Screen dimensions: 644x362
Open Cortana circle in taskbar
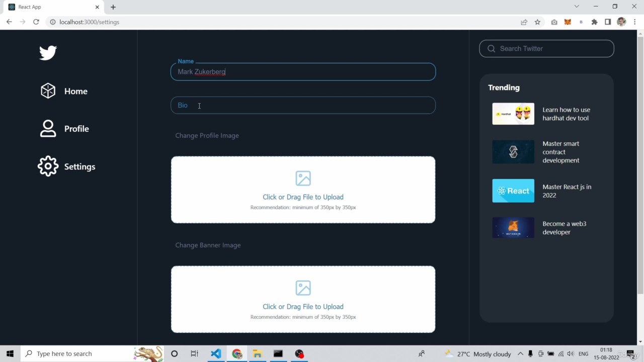point(174,354)
